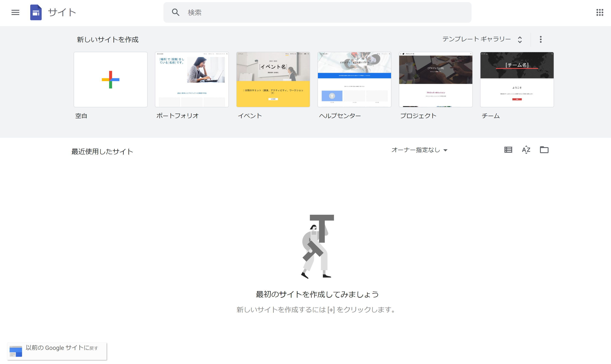Open the file picker folder icon
This screenshot has width=611, height=364.
click(x=544, y=150)
